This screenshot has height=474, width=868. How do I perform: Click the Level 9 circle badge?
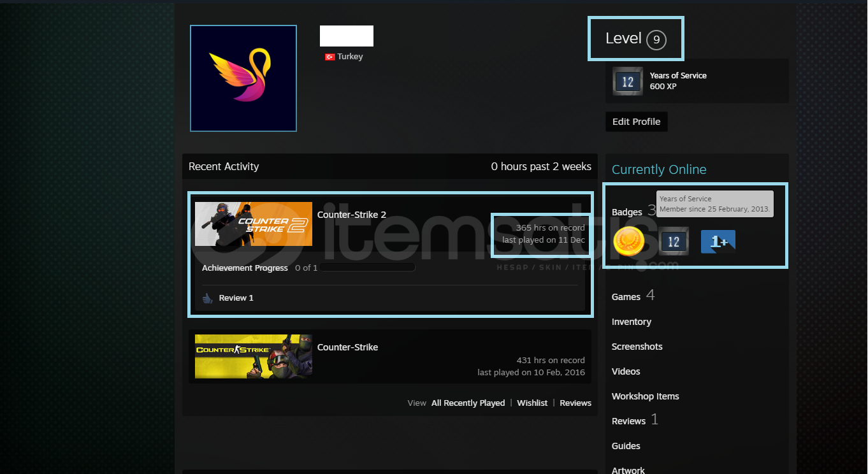click(x=656, y=40)
